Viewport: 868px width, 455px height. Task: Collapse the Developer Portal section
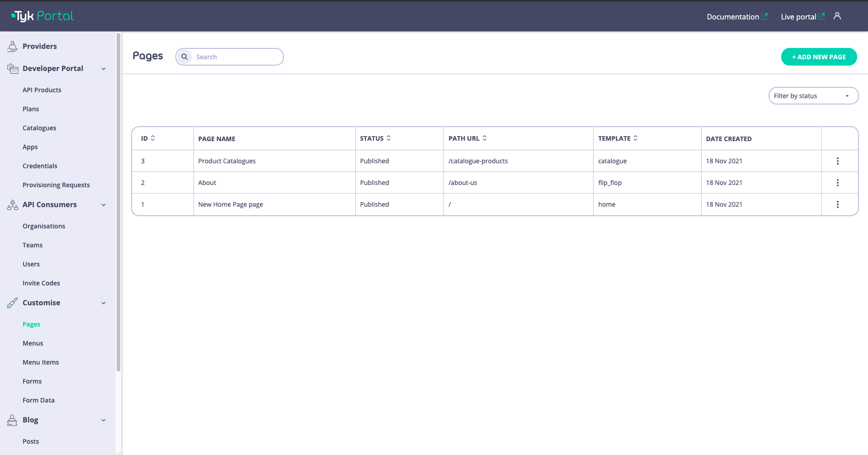[x=104, y=68]
